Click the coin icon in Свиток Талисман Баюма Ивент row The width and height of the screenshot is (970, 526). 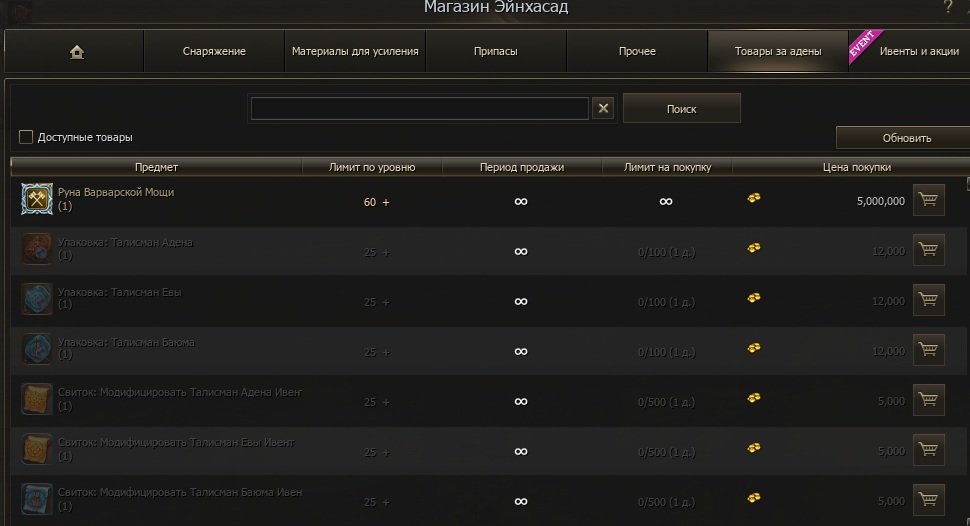753,499
